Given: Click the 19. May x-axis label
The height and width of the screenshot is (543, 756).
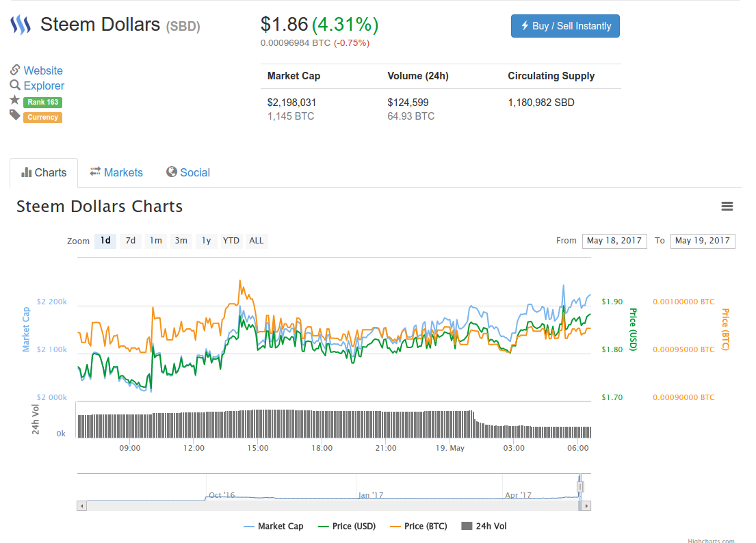Looking at the screenshot, I should (x=450, y=448).
